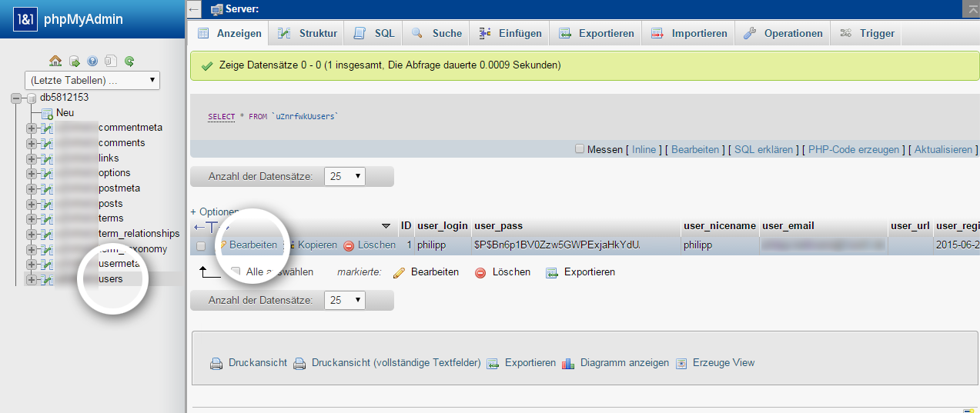
Task: Click the Erzeuge View icon
Action: [681, 363]
